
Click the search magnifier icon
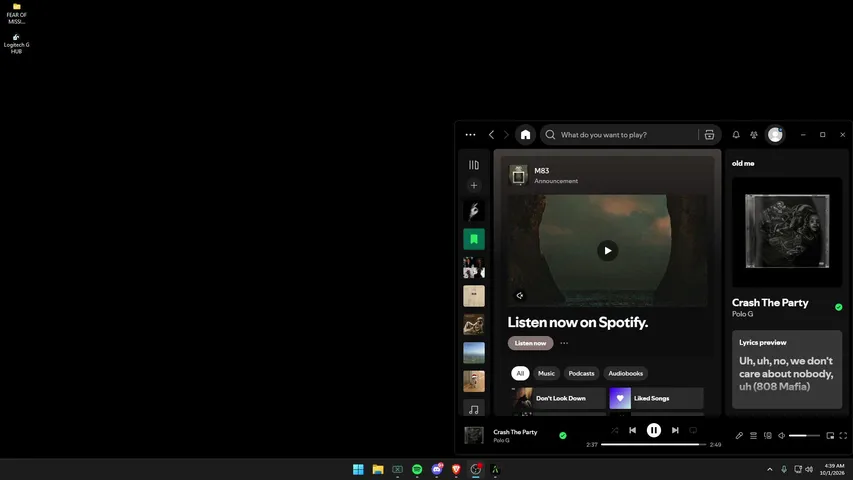550,134
